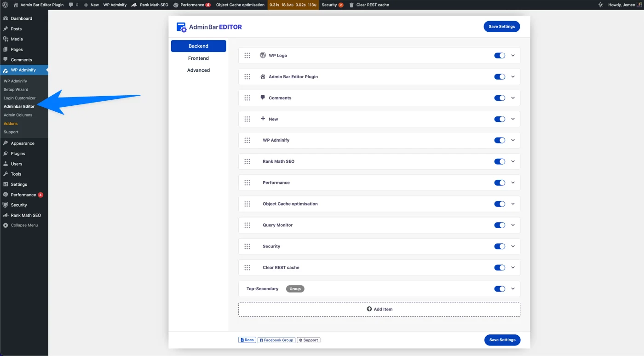Click the Add Item dashed button
644x356 pixels.
379,309
